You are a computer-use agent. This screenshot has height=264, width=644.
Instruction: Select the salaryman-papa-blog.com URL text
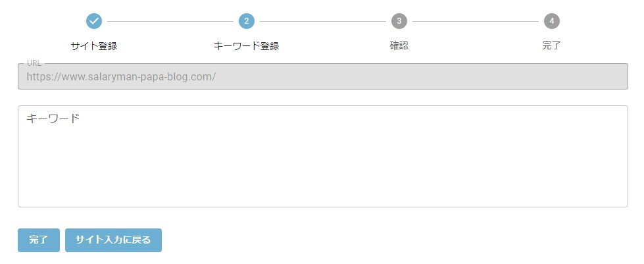(121, 77)
